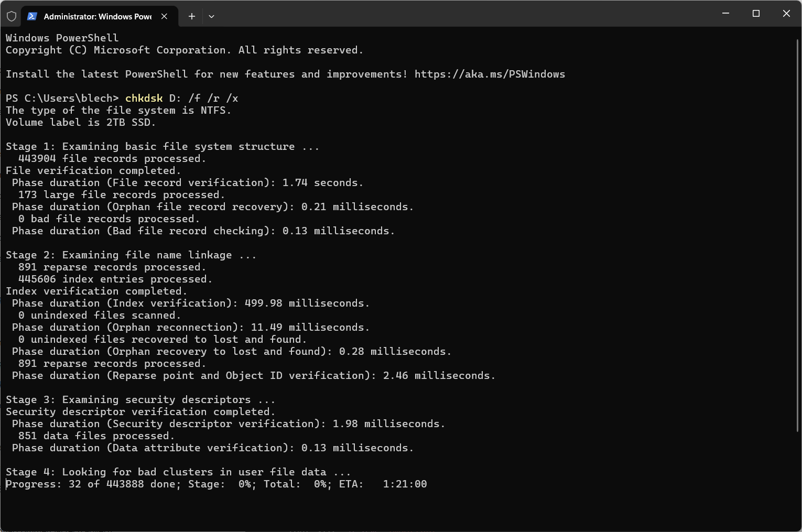Click the 'File verification completed.' line
The image size is (802, 532).
coord(93,170)
